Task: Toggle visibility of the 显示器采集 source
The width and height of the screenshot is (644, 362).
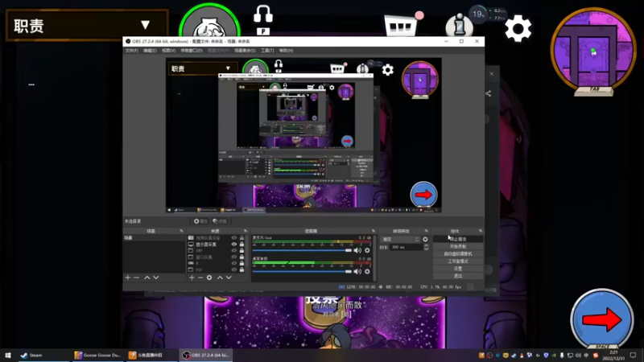Action: pyautogui.click(x=233, y=245)
